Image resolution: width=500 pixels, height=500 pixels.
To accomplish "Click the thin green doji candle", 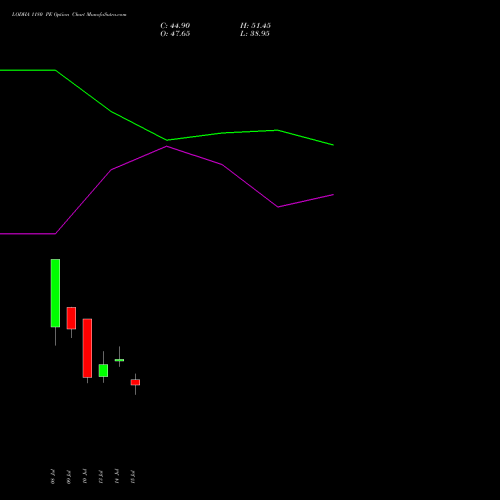I will pos(119,360).
